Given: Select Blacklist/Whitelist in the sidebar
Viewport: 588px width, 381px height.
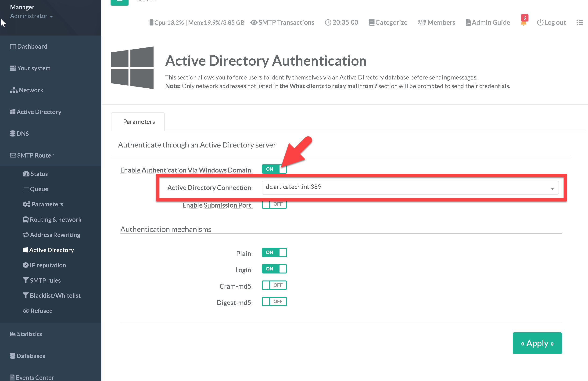Looking at the screenshot, I should pyautogui.click(x=55, y=295).
